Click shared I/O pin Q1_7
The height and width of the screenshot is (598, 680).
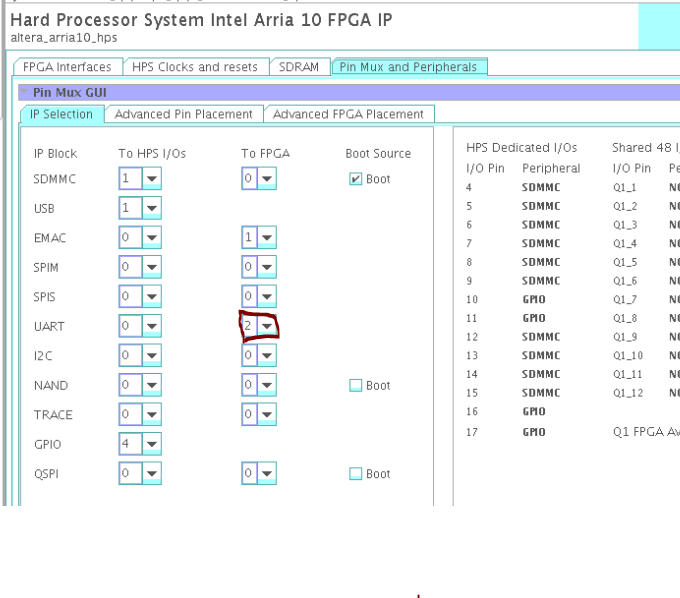(x=624, y=299)
